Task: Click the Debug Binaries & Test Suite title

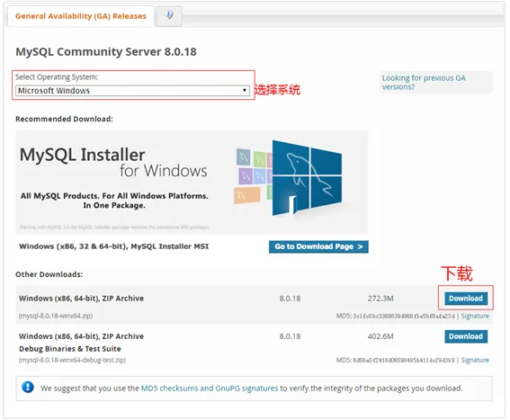Action: (70, 349)
